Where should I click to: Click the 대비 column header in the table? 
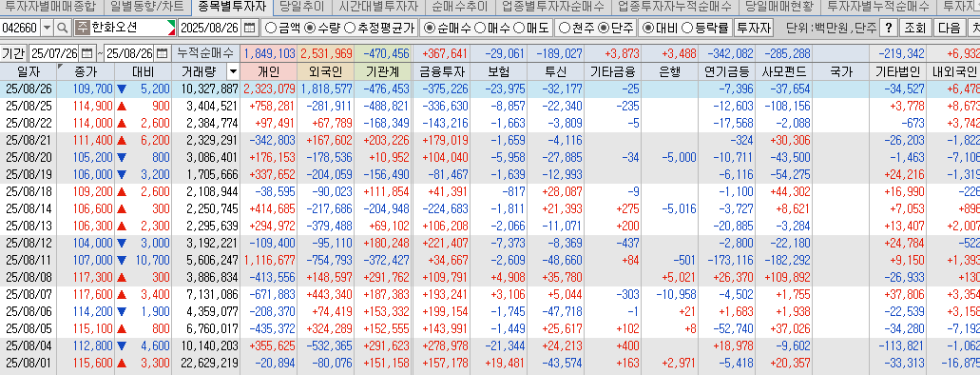point(143,71)
